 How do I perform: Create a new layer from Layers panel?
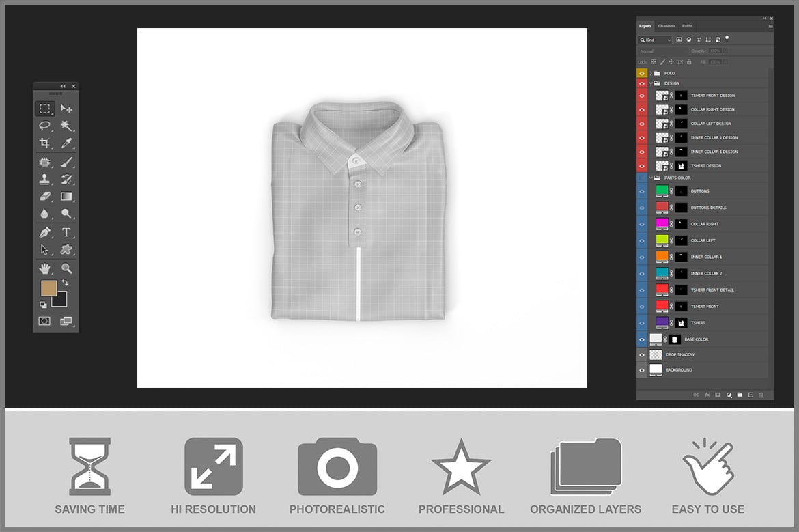tap(751, 395)
